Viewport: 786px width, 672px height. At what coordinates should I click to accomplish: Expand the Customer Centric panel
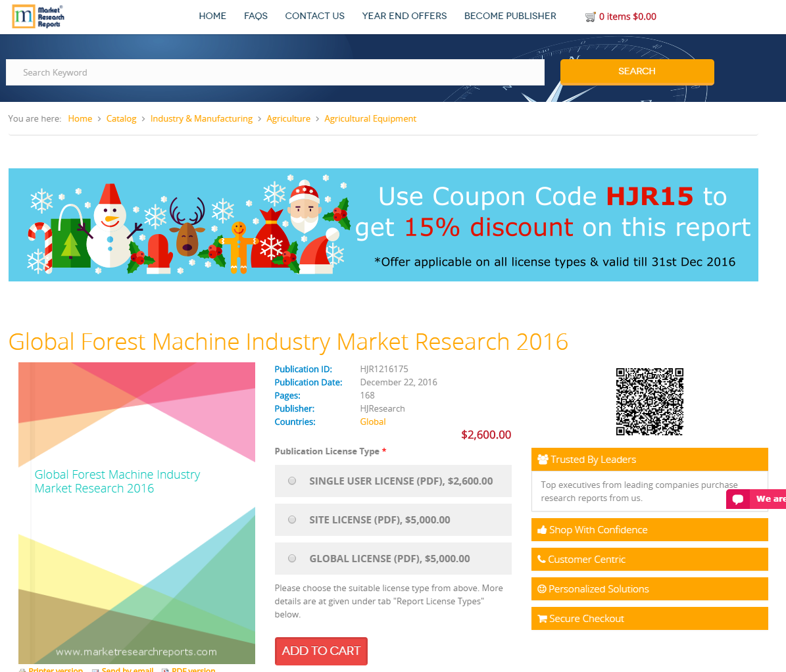coord(649,560)
